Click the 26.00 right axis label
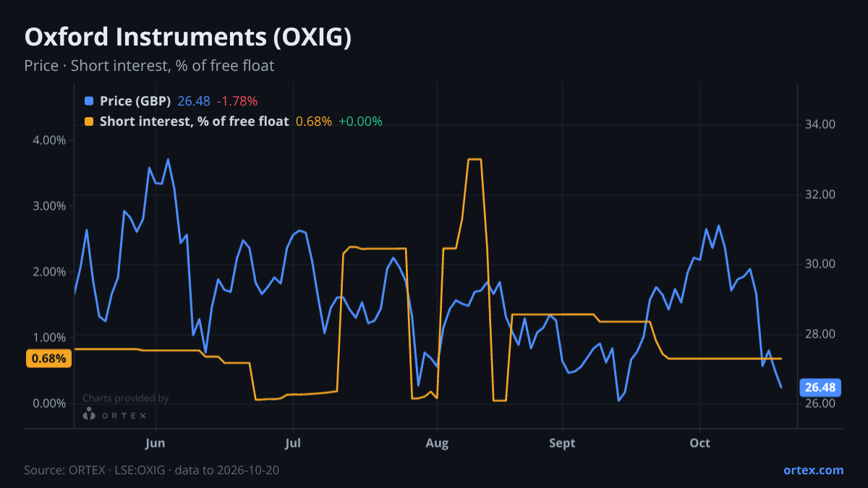The width and height of the screenshot is (868, 488). [820, 403]
